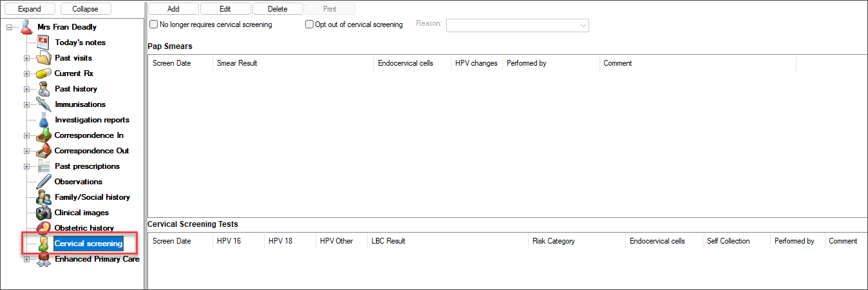This screenshot has width=868, height=290.
Task: Expand the Current Rx node
Action: click(x=27, y=73)
